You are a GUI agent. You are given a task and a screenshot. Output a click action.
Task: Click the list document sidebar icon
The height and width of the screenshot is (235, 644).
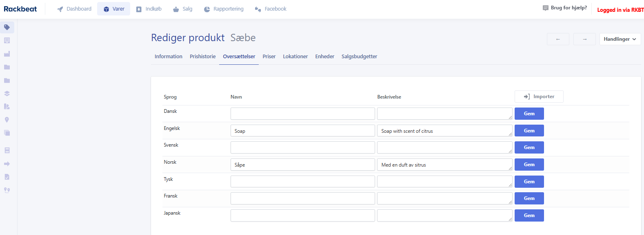click(7, 40)
